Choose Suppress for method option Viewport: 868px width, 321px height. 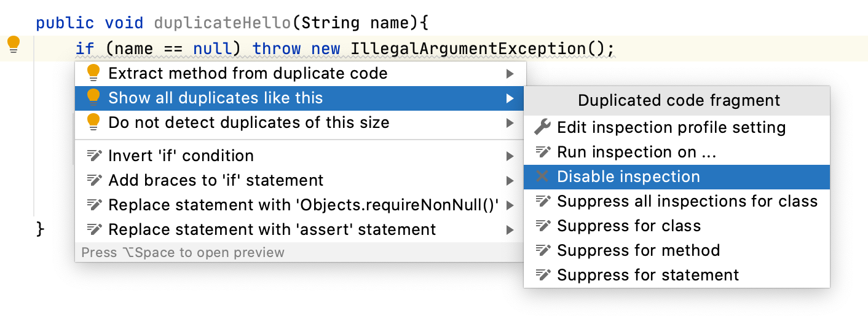point(638,250)
